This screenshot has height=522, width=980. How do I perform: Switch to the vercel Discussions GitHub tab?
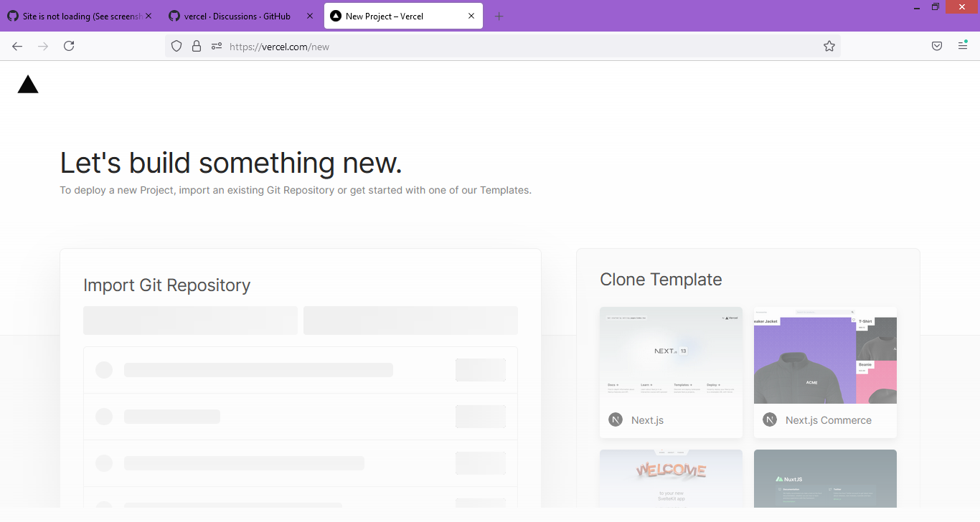(242, 16)
